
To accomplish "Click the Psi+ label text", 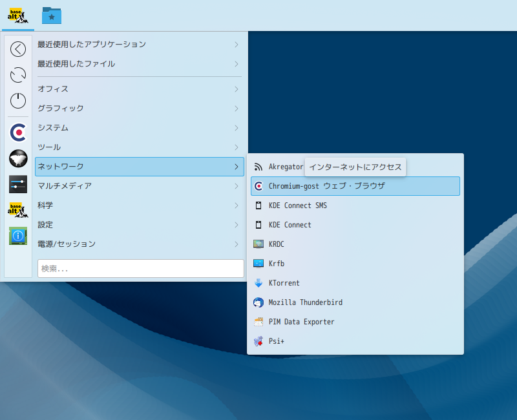I will [277, 341].
